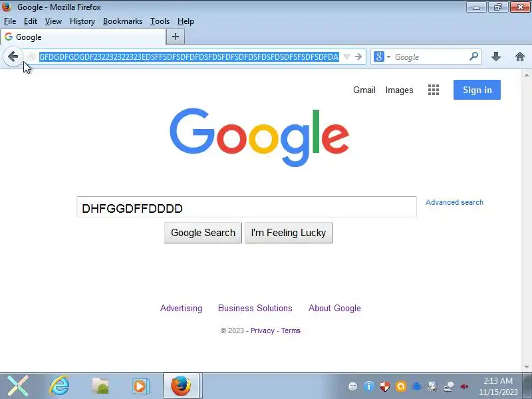This screenshot has height=399, width=532.
Task: Click the orange circular tray icon
Action: click(401, 386)
